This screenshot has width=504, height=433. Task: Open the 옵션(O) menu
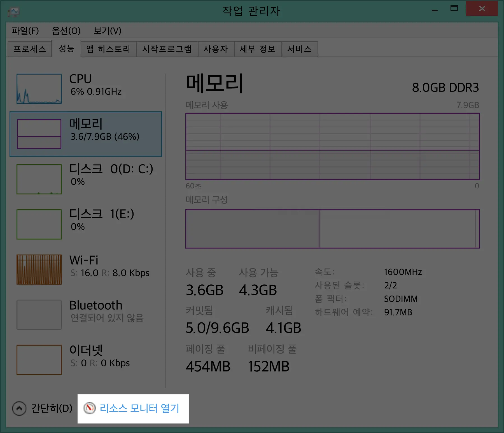(66, 31)
